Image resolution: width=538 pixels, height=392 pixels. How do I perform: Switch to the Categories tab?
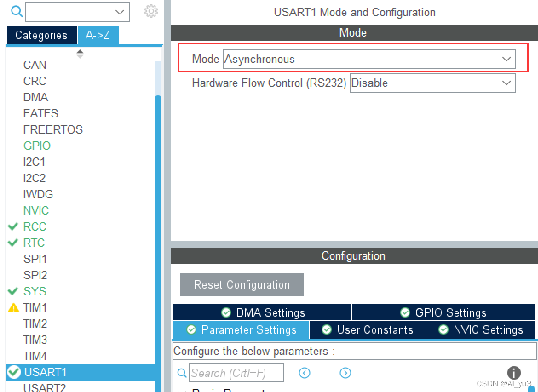click(41, 35)
